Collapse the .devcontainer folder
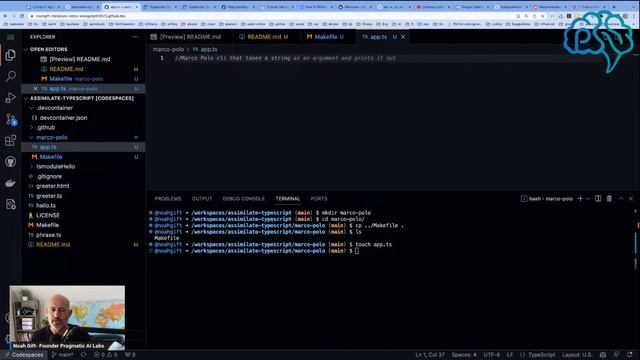This screenshot has width=640, height=360. 54,108
